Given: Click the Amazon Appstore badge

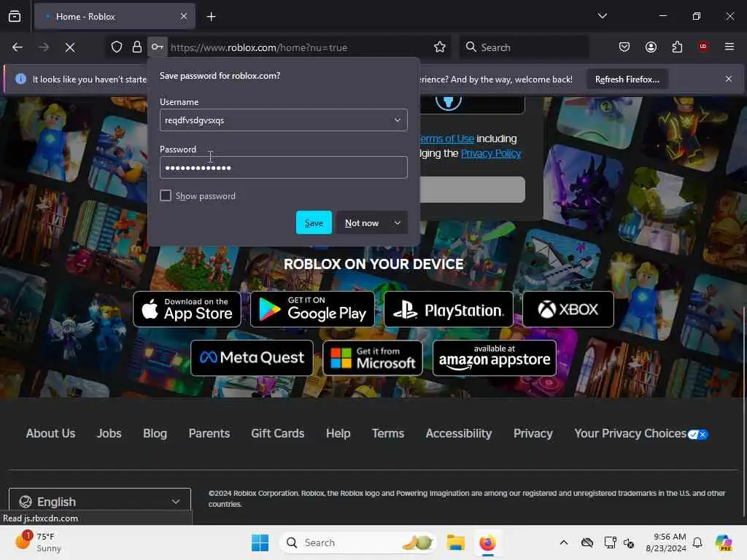Looking at the screenshot, I should (x=495, y=357).
